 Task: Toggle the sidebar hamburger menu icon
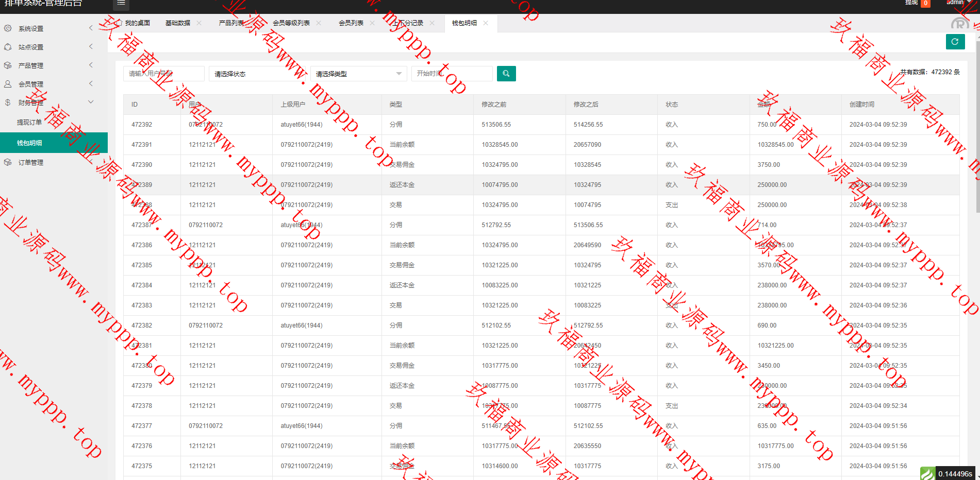click(121, 3)
